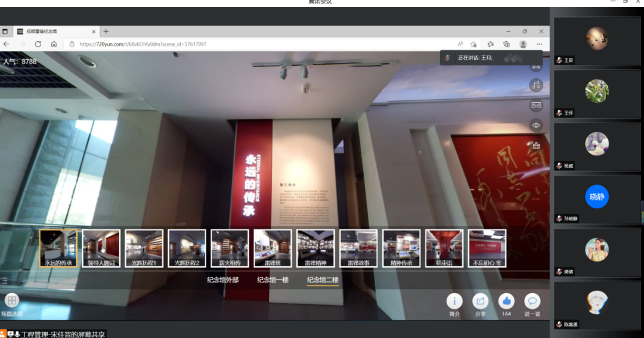Refresh the browser page
The width and height of the screenshot is (644, 338).
(38, 44)
